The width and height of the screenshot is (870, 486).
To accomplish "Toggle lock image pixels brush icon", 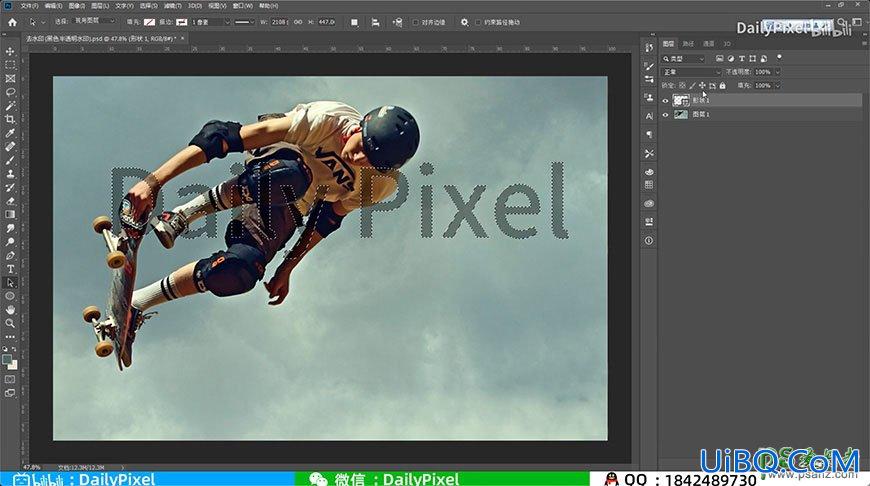I will (x=692, y=85).
